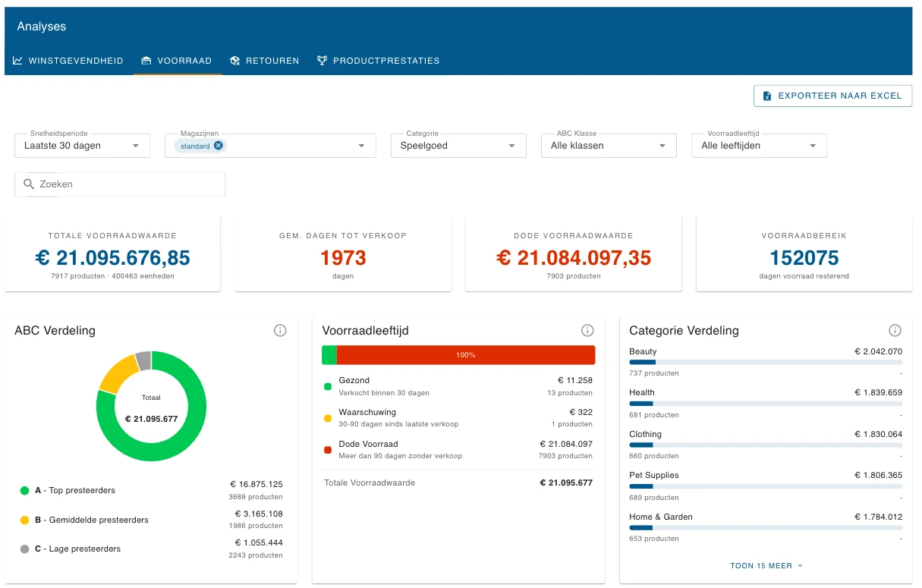Click the Pet Supplies progress bar

pyautogui.click(x=766, y=486)
